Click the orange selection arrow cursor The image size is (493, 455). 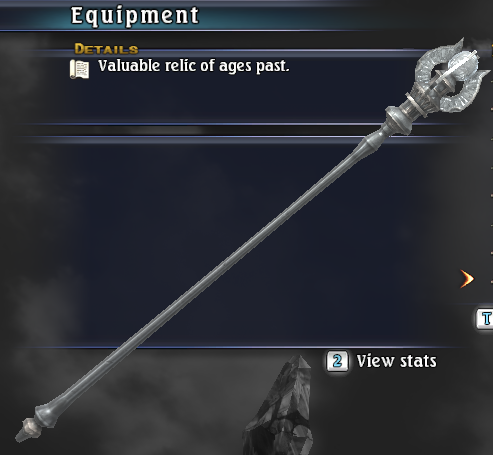[467, 279]
